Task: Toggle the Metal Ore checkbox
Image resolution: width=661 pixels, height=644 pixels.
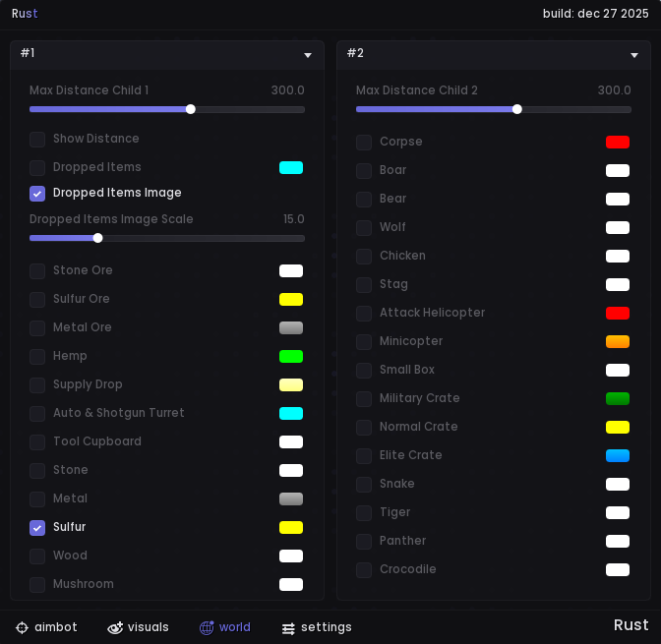Action: tap(37, 328)
